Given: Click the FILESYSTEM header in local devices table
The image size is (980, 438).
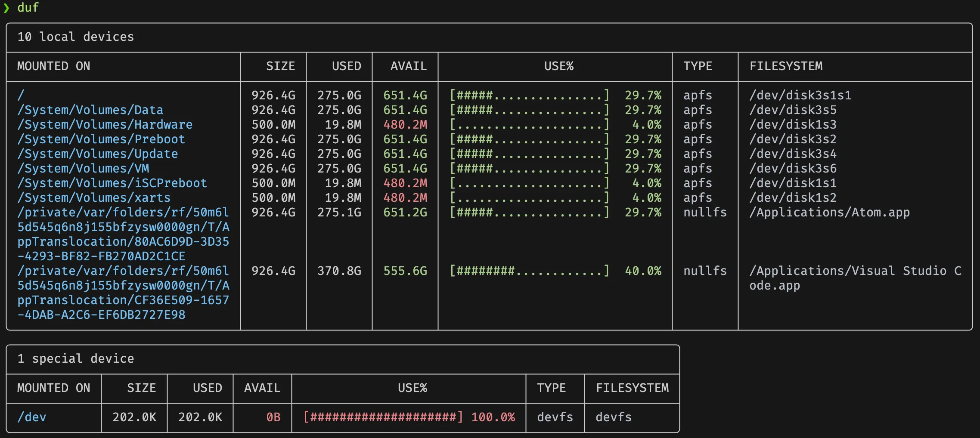Looking at the screenshot, I should coord(786,66).
